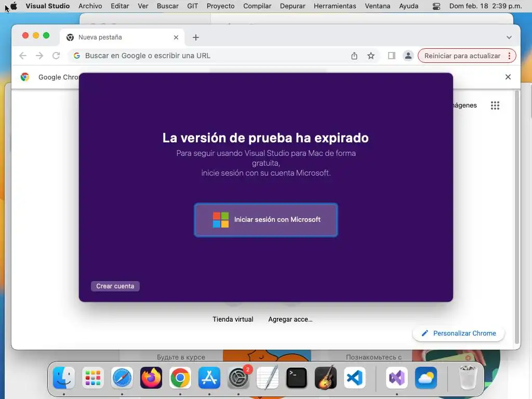Open System Settings from the Dock
Screen dimensions: 532x399
[238, 378]
